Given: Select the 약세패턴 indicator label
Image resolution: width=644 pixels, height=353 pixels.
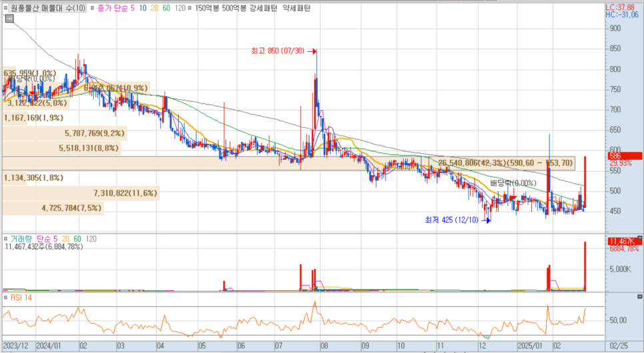Looking at the screenshot, I should point(297,8).
